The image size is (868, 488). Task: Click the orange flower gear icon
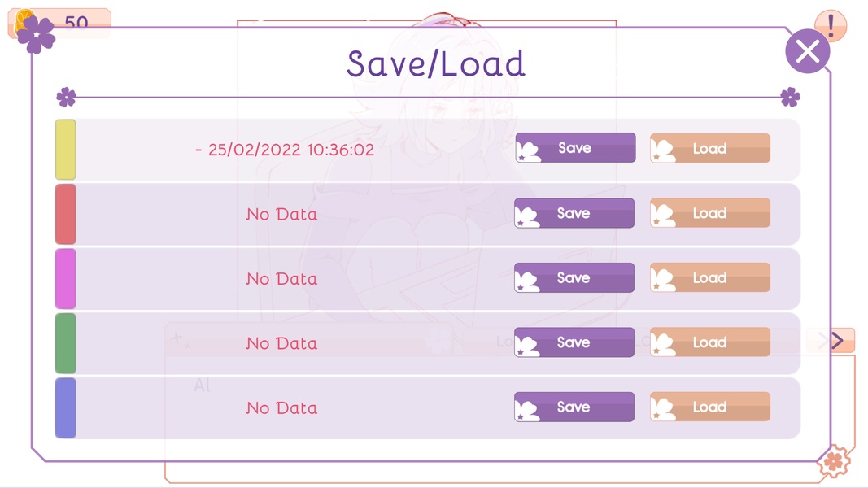tap(834, 461)
